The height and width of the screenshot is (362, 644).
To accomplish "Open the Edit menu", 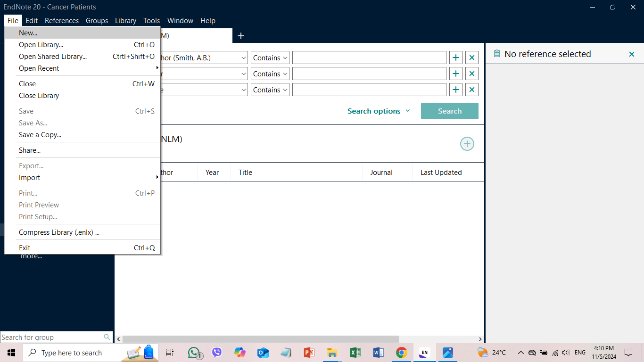I will [32, 21].
